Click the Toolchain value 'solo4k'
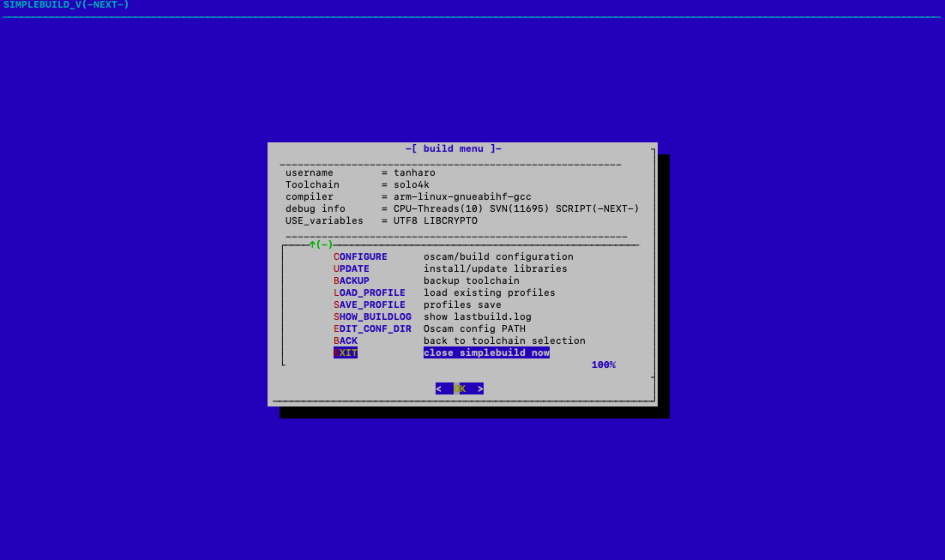This screenshot has height=560, width=945. [x=412, y=184]
